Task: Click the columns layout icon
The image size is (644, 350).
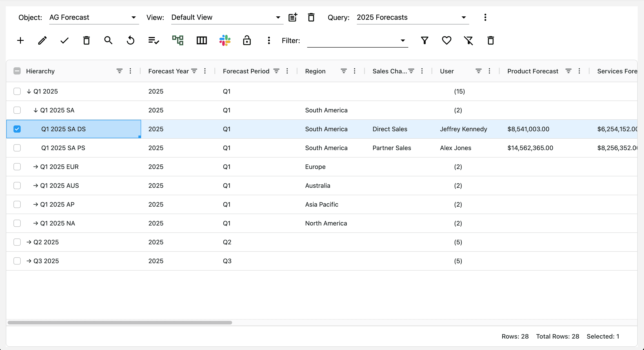Action: (x=202, y=40)
